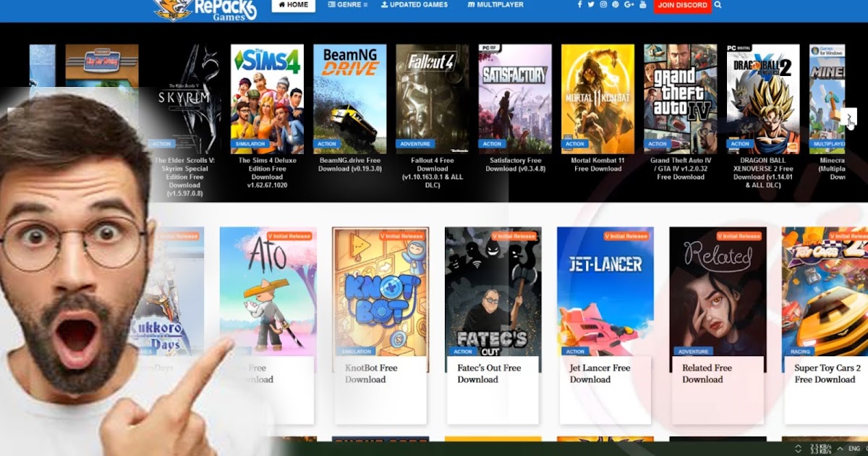
Task: Open 'The Sims 4 Deluxe Edition Free Download' link
Action: (x=267, y=173)
